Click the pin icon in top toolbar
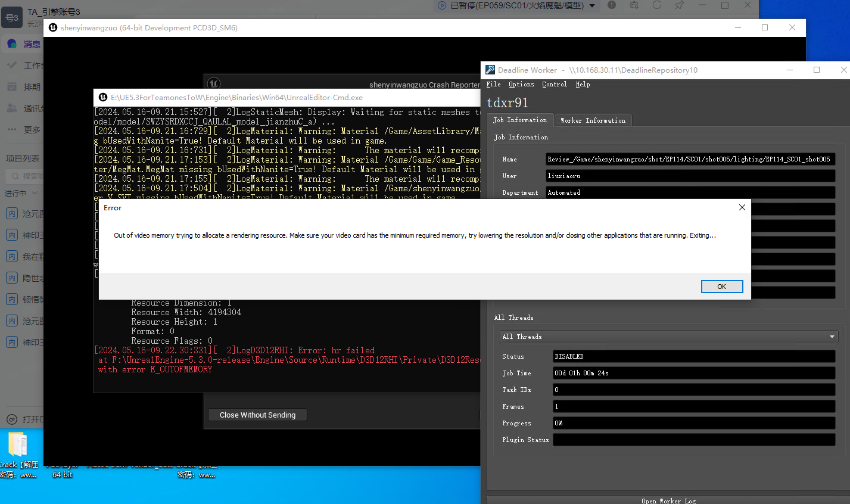 point(679,5)
